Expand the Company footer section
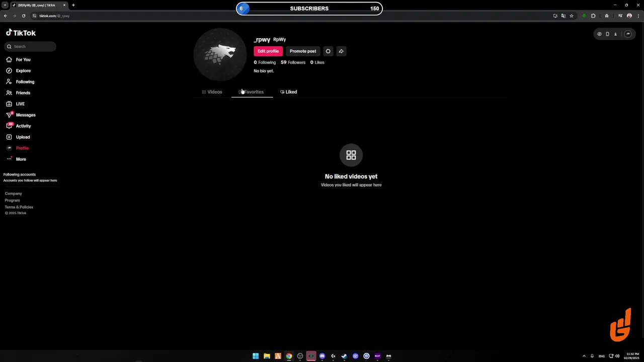 click(x=14, y=194)
